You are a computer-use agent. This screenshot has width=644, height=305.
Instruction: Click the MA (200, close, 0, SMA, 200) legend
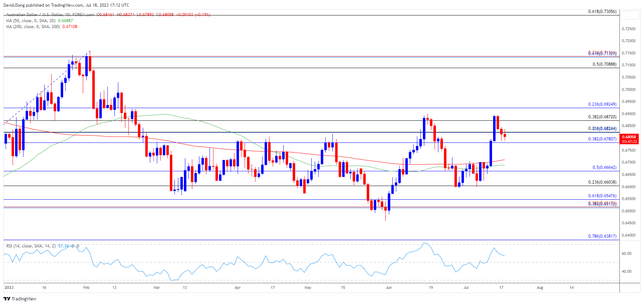pos(33,27)
